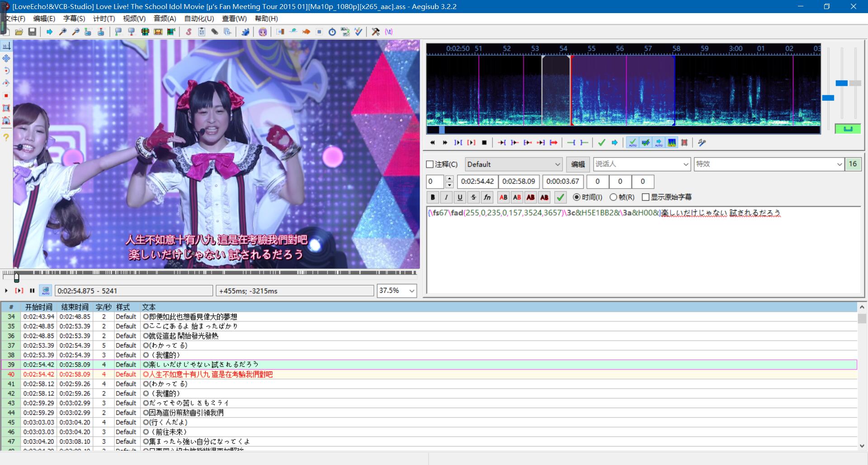
Task: Run the spell checker icon
Action: (359, 32)
